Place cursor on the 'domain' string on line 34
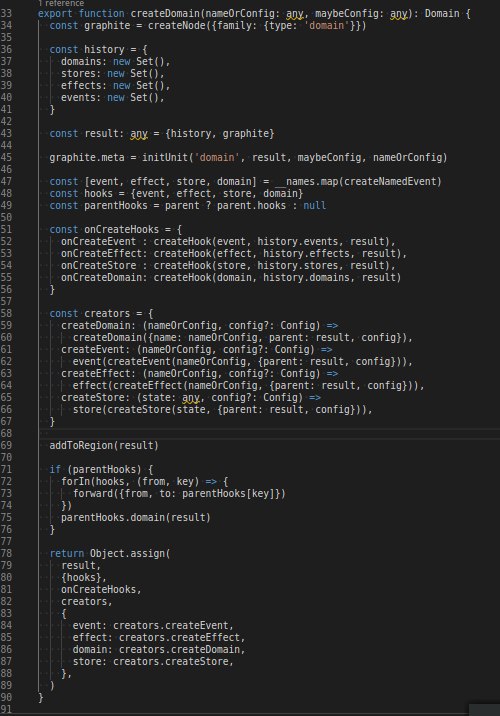This screenshot has height=716, width=500. (326, 26)
